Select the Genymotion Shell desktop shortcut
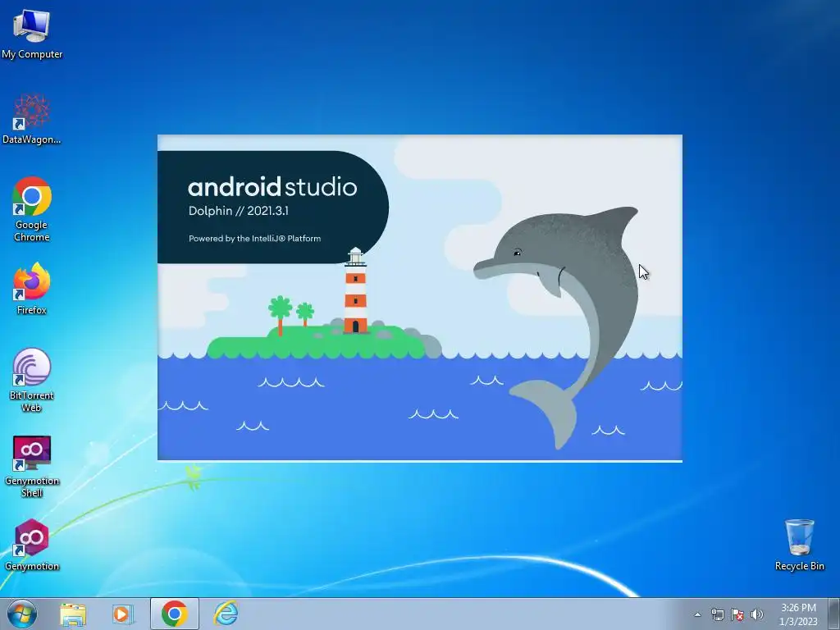The width and height of the screenshot is (840, 630). coord(32,466)
